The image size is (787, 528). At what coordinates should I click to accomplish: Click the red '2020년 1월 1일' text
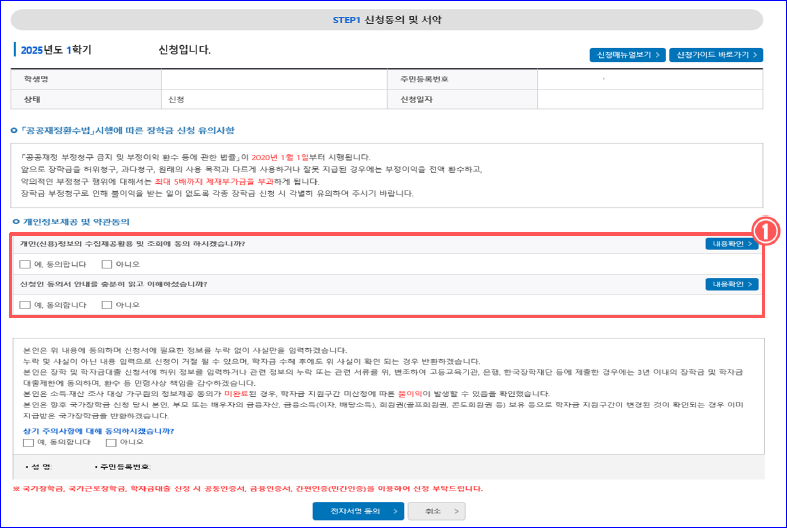point(280,157)
